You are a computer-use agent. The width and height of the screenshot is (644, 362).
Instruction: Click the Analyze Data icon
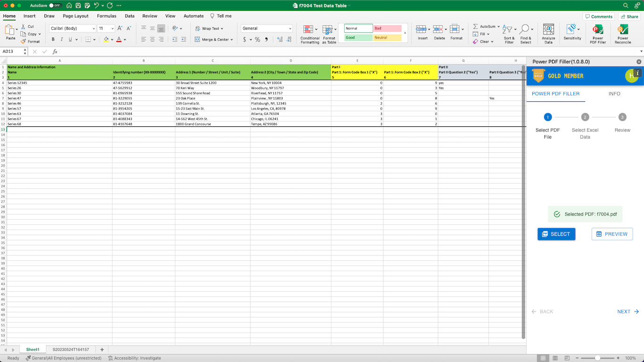click(x=547, y=32)
